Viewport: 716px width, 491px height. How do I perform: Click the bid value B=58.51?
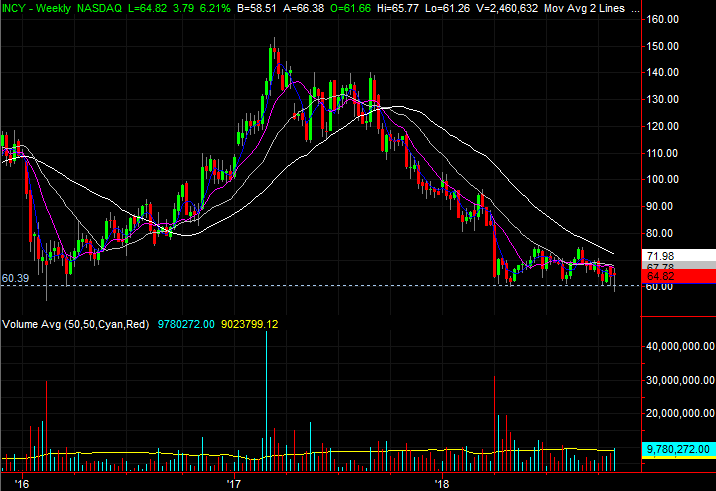(257, 8)
